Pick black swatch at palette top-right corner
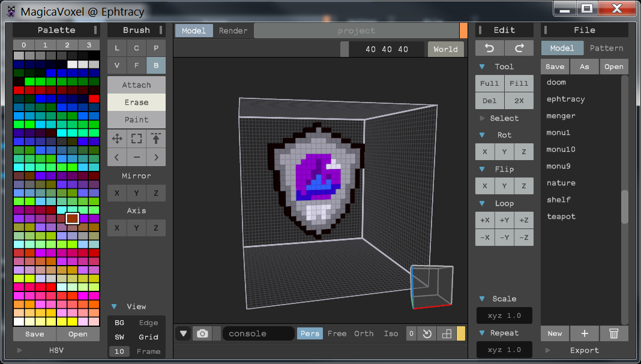Viewport: 641px width, 364px height. 94,56
